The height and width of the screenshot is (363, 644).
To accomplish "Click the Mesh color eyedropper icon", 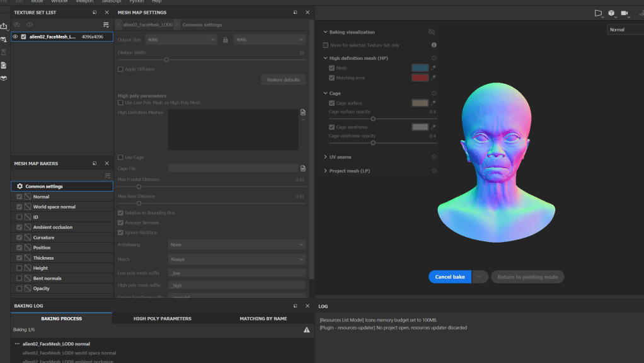I will point(433,67).
